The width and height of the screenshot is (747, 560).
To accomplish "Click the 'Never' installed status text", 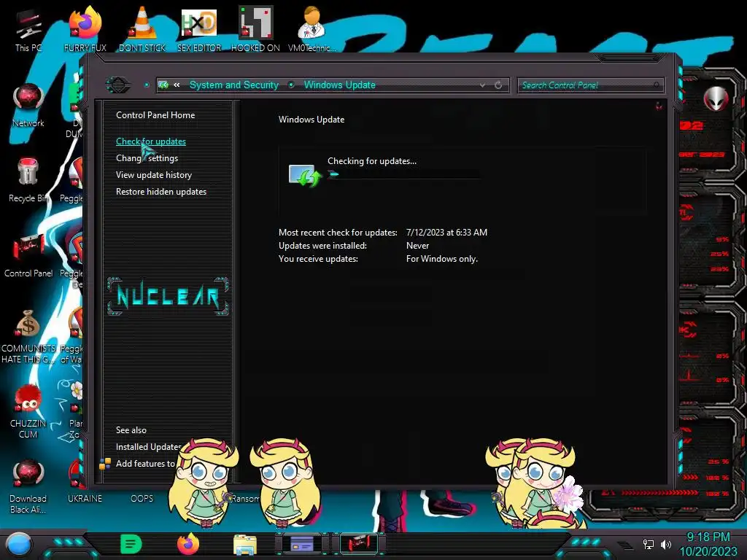I will 417,246.
